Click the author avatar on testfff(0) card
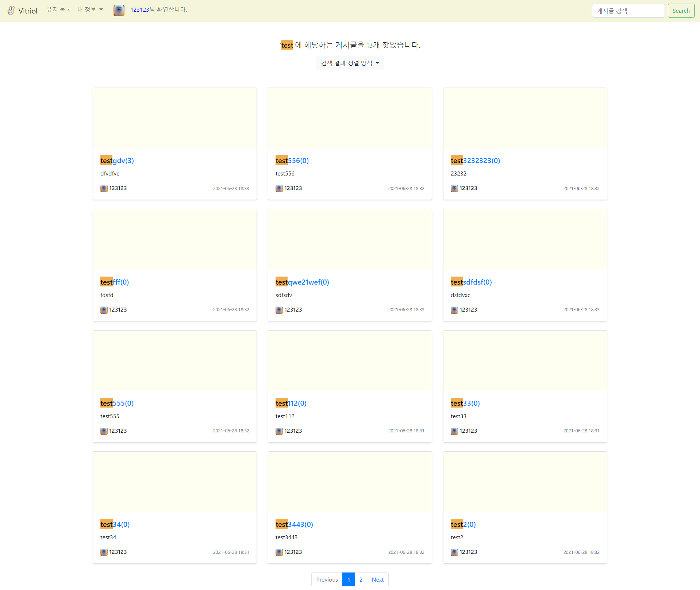This screenshot has height=590, width=700. tap(104, 310)
